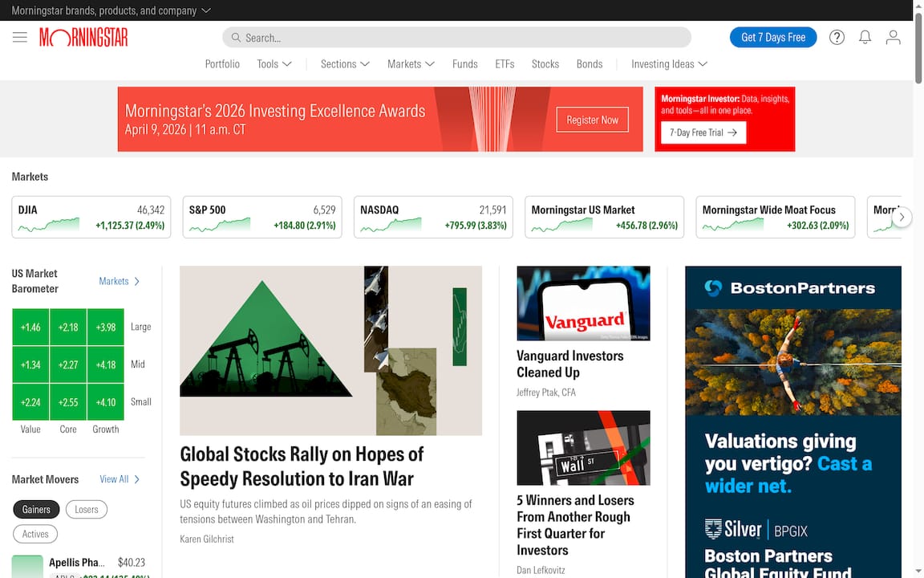924x578 pixels.
Task: Click the Get 7 Days Free button
Action: (x=773, y=38)
